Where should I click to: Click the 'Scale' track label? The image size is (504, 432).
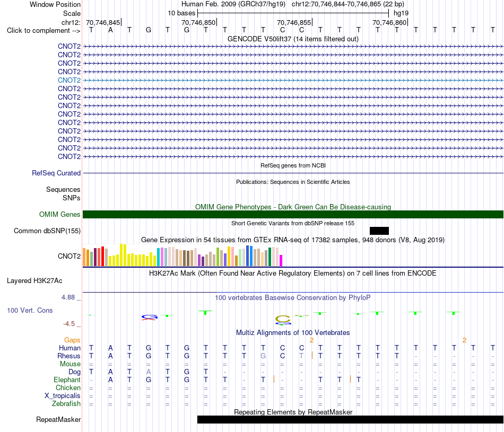coord(72,13)
